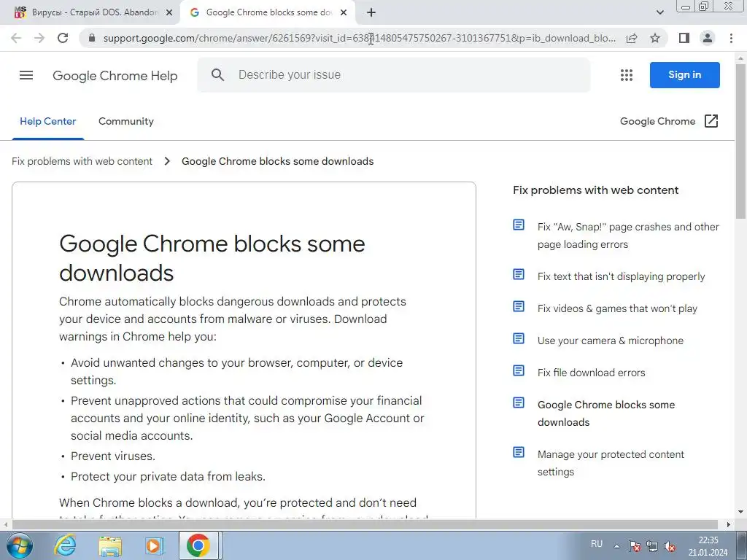Click article icon beside sidebar Chrome blocks downloads
Screen dimensions: 747x560
[x=519, y=402]
